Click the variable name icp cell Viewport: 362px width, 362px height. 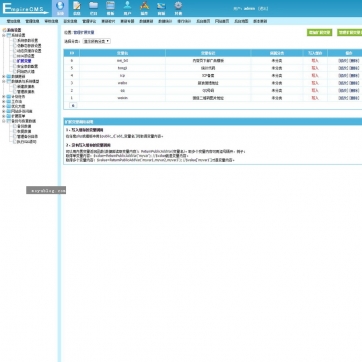[x=122, y=76]
